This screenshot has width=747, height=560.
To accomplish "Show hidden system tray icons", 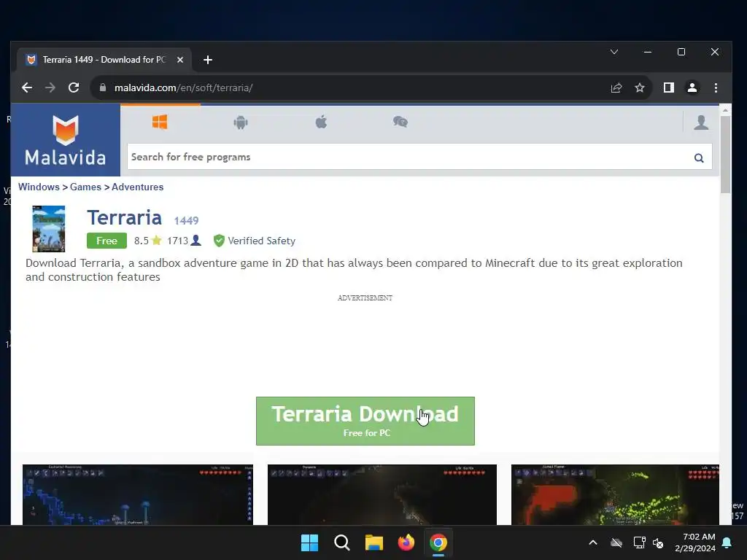I will (593, 542).
